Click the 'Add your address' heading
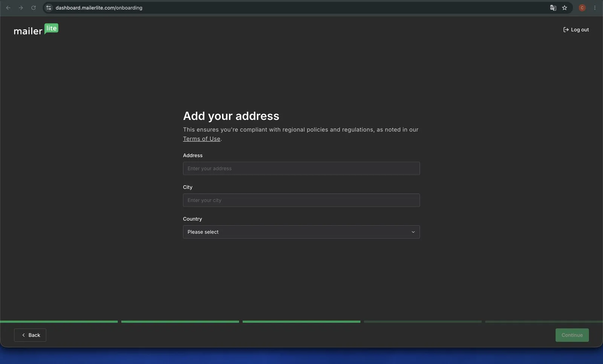This screenshot has height=364, width=603. [231, 116]
